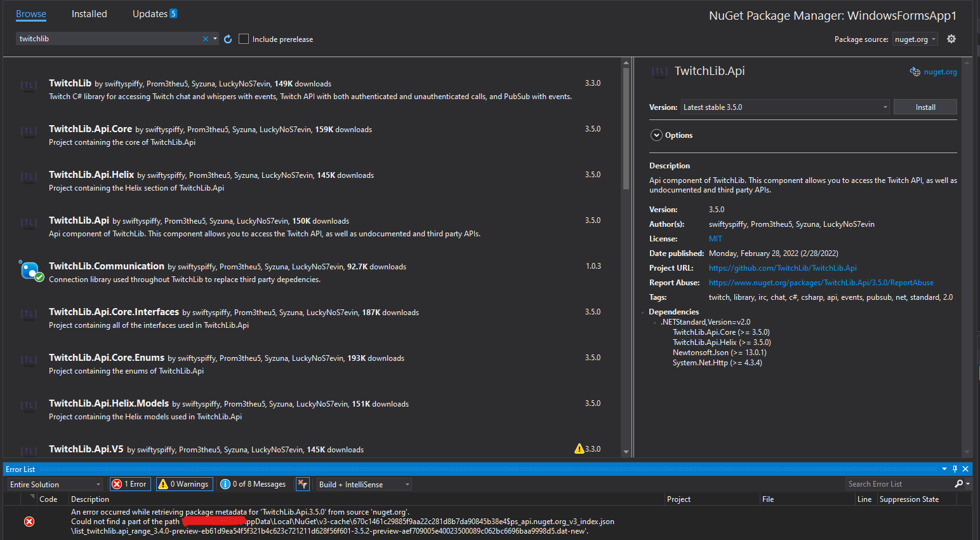Open the search history dropdown arrow
This screenshot has height=540, width=980.
[215, 39]
